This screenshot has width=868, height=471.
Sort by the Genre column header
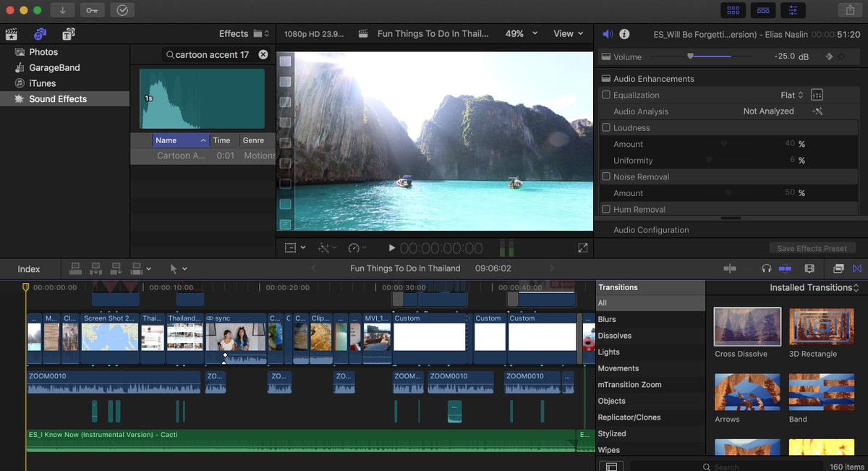(258, 140)
